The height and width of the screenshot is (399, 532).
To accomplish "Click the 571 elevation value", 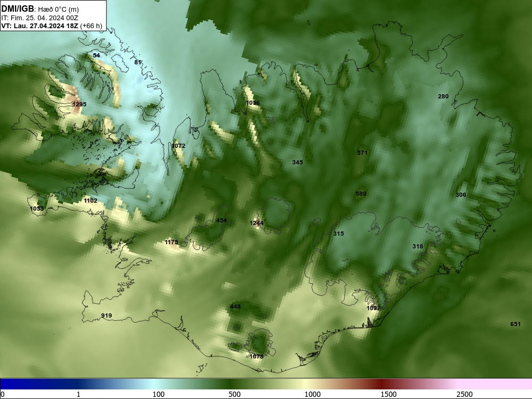I will [x=362, y=153].
